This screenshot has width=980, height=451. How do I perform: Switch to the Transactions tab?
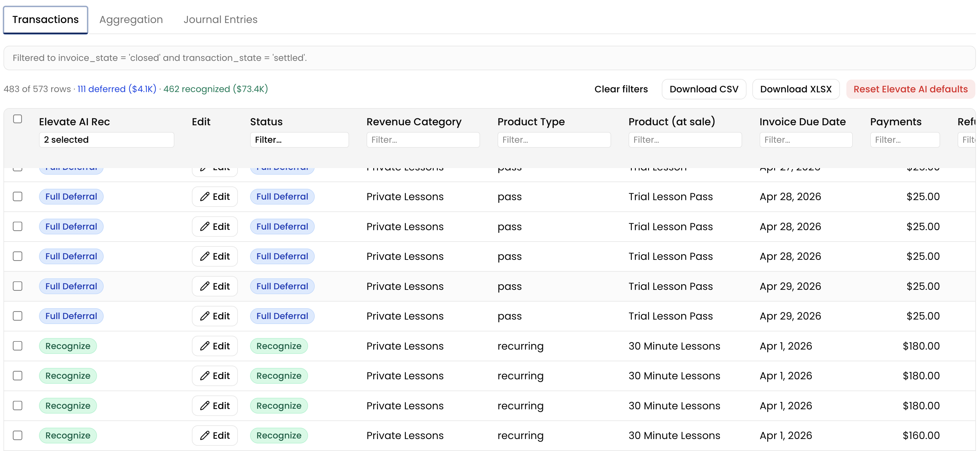click(45, 20)
